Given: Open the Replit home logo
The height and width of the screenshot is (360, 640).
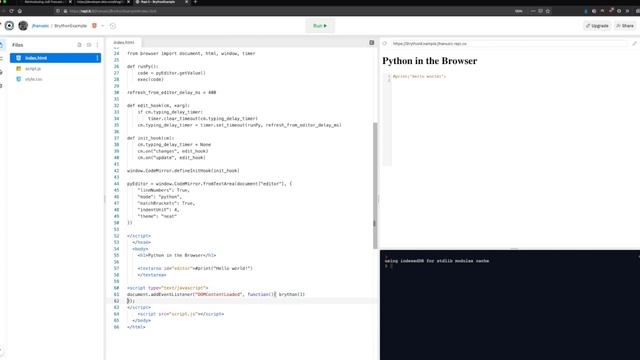Looking at the screenshot, I should coord(9,26).
